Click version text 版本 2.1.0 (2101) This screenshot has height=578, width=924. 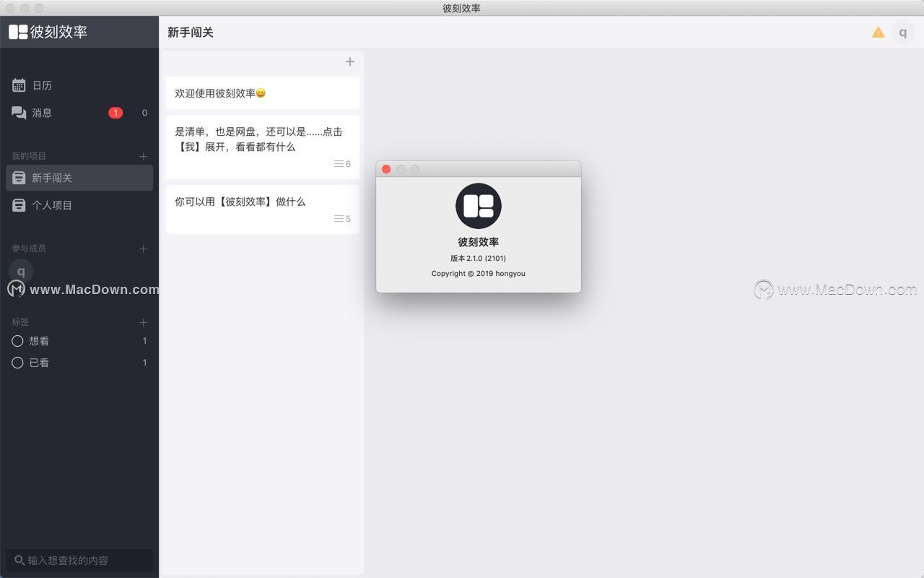479,258
